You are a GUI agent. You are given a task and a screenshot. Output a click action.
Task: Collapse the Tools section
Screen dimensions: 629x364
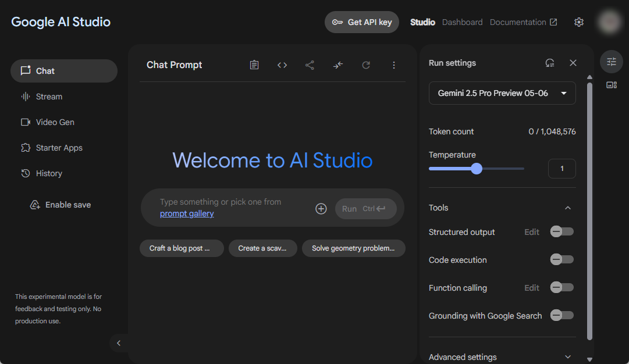point(568,208)
